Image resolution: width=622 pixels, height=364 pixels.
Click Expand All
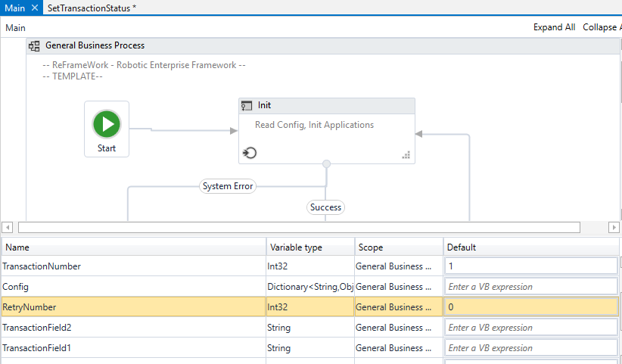pyautogui.click(x=554, y=27)
